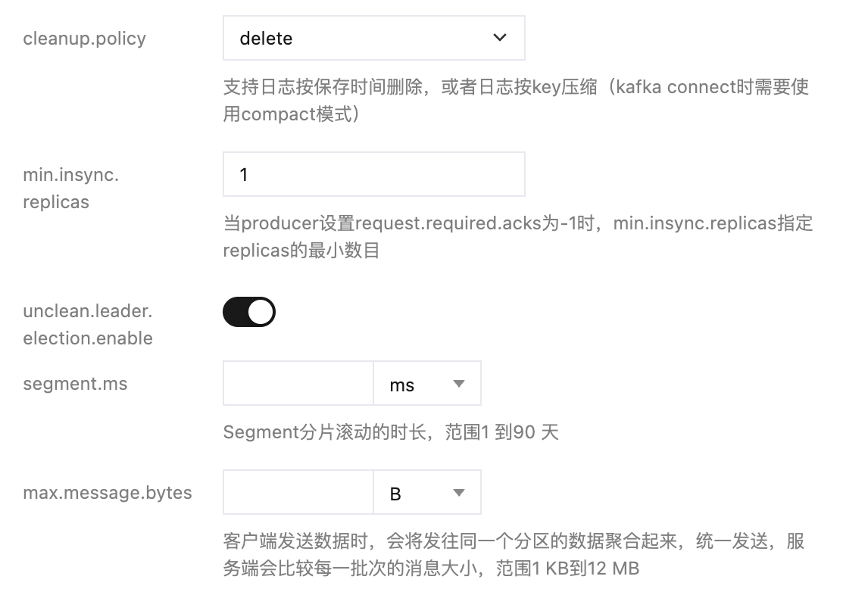This screenshot has height=595, width=868.
Task: Click the compact mode help text under cleanup.policy
Action: coord(516,100)
